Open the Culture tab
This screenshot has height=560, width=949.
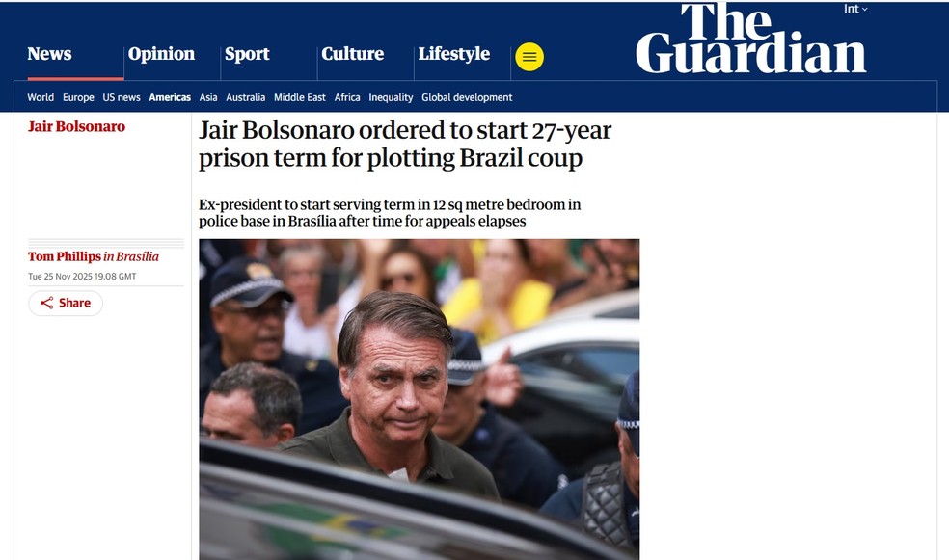tap(352, 53)
